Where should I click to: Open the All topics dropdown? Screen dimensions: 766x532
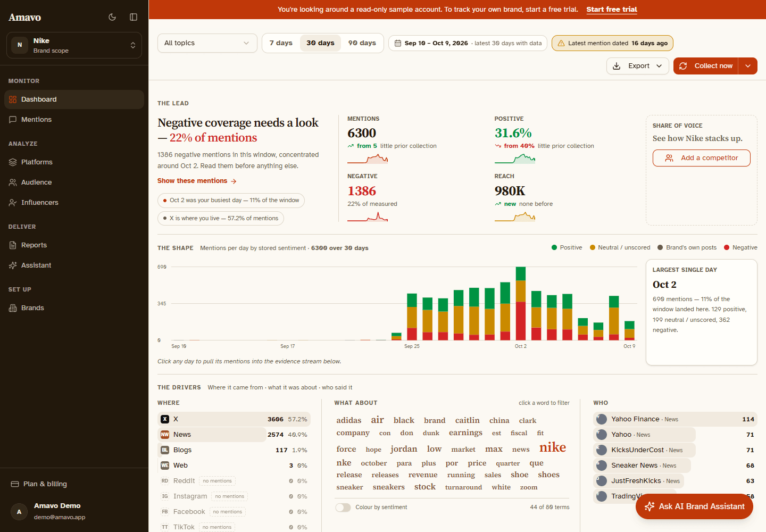(207, 43)
